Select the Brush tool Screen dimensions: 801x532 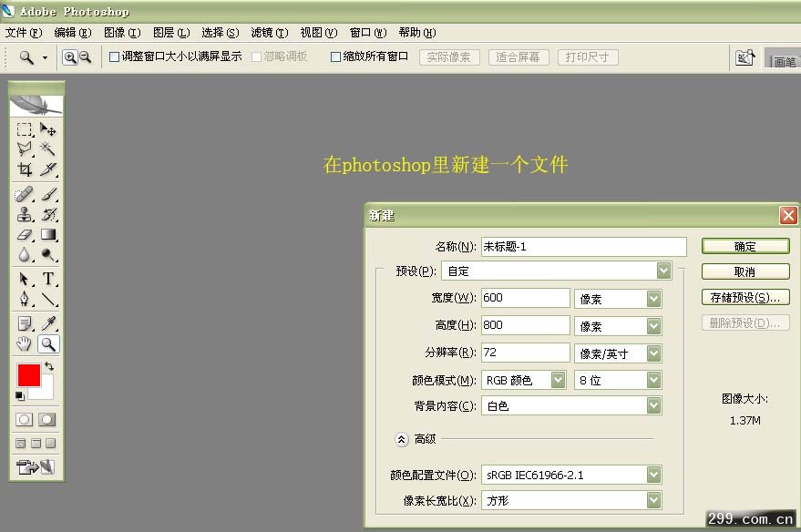(x=48, y=195)
